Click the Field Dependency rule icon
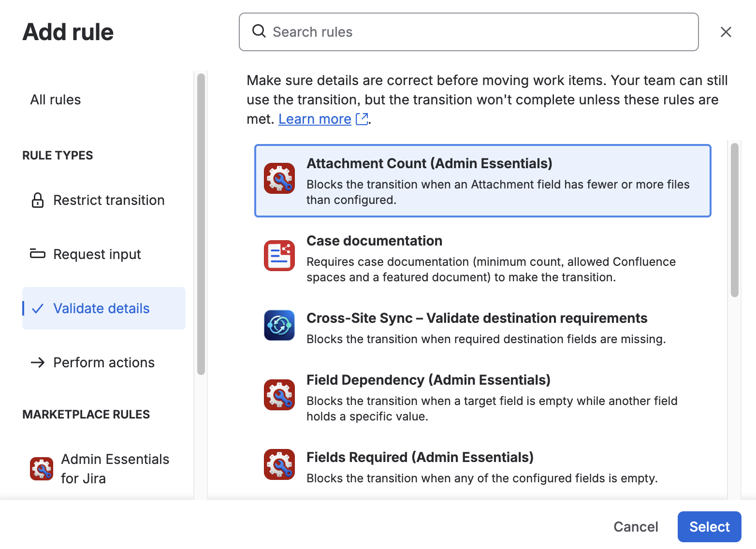 (x=279, y=395)
